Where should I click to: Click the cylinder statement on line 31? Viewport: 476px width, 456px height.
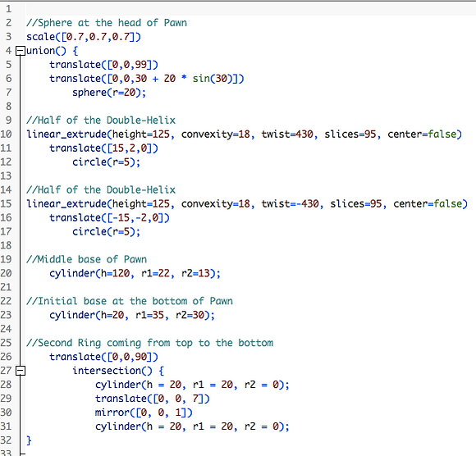192,426
